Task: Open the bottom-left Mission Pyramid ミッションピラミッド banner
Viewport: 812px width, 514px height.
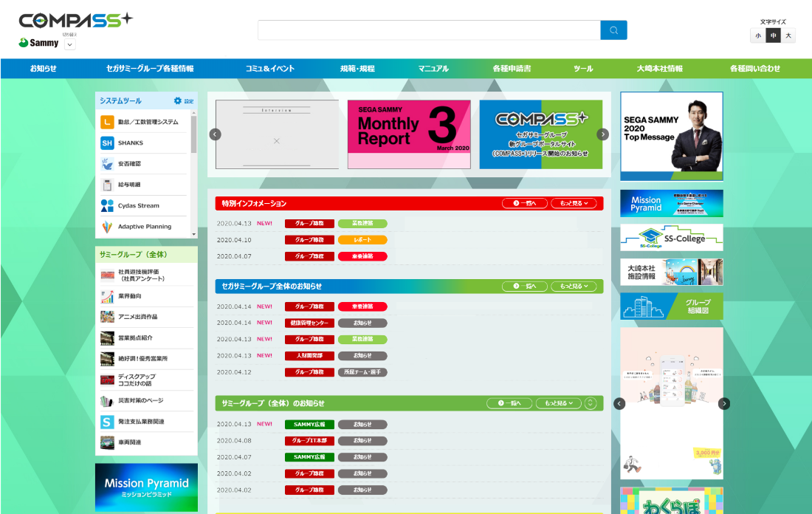Action: click(147, 487)
